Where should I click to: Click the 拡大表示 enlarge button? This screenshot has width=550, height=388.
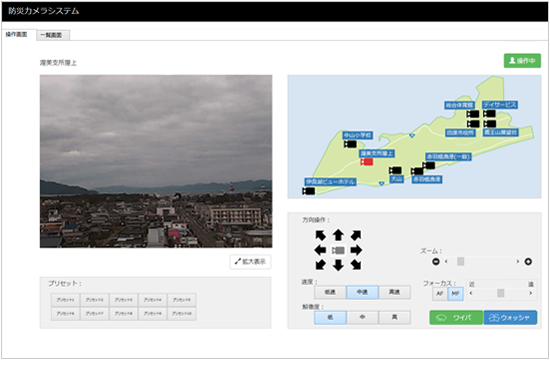click(x=250, y=262)
